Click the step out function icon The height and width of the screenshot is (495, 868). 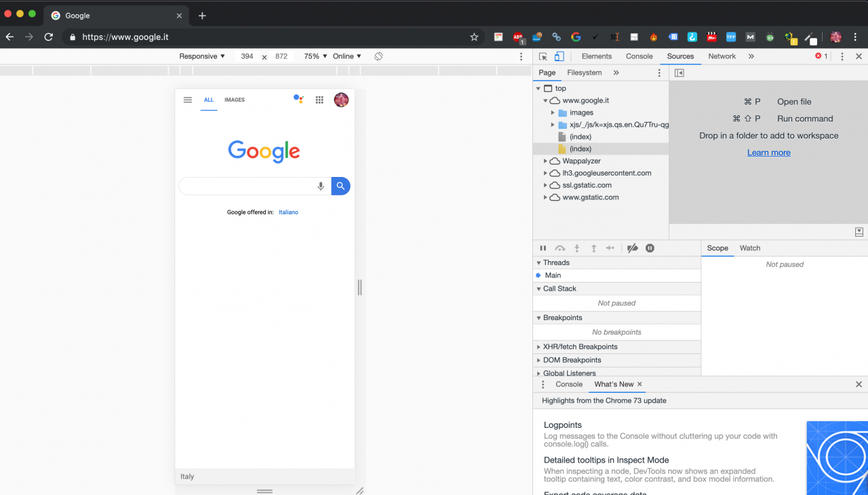pyautogui.click(x=593, y=248)
